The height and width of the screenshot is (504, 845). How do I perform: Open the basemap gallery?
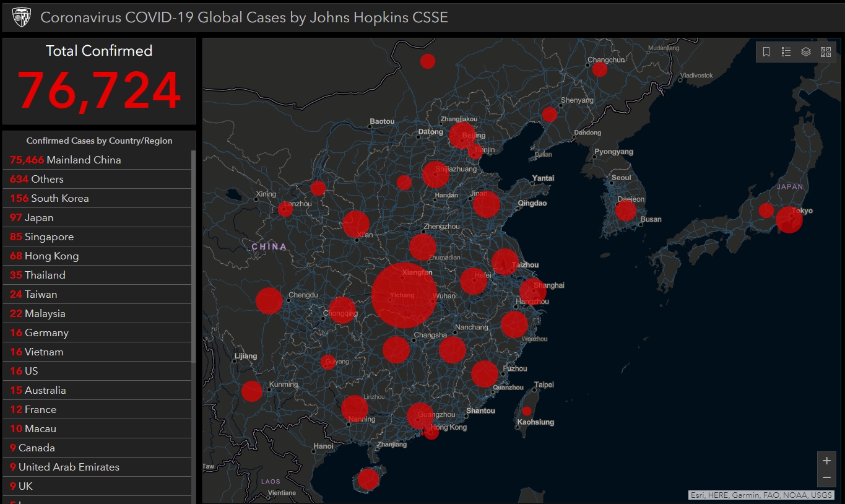pyautogui.click(x=826, y=52)
